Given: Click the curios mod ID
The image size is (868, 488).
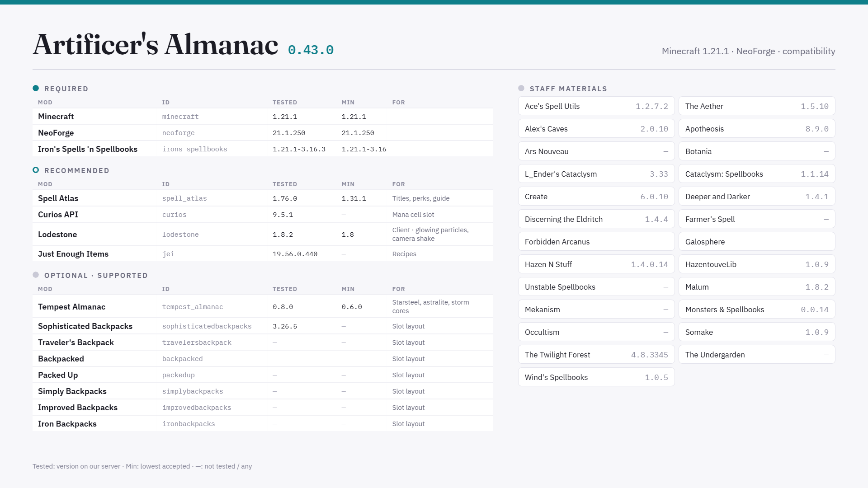Looking at the screenshot, I should (175, 215).
